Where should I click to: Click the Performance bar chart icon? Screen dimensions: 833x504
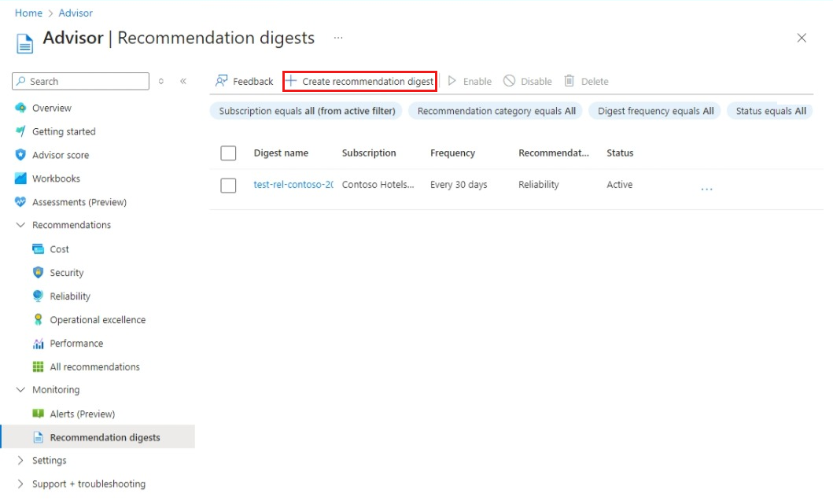point(39,343)
